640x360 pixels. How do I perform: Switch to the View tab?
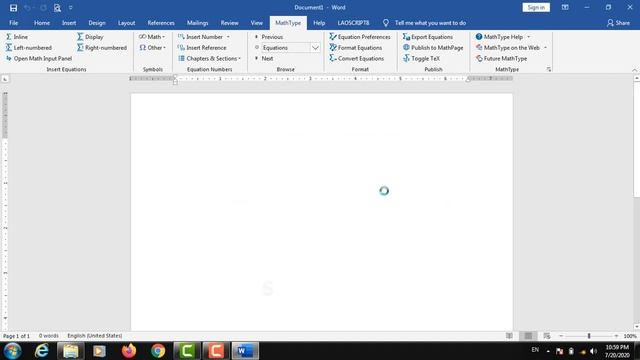pos(257,23)
